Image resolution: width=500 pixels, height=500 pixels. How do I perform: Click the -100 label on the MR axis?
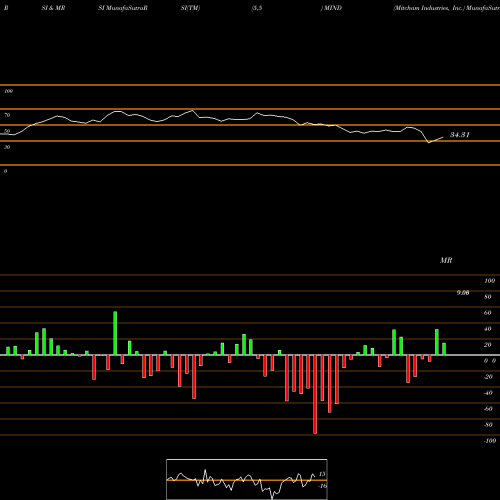(x=490, y=441)
